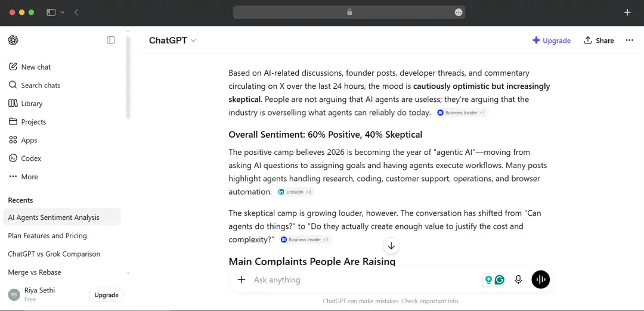Screen dimensions: 644x311
Task: Click the Library books icon
Action: click(13, 104)
